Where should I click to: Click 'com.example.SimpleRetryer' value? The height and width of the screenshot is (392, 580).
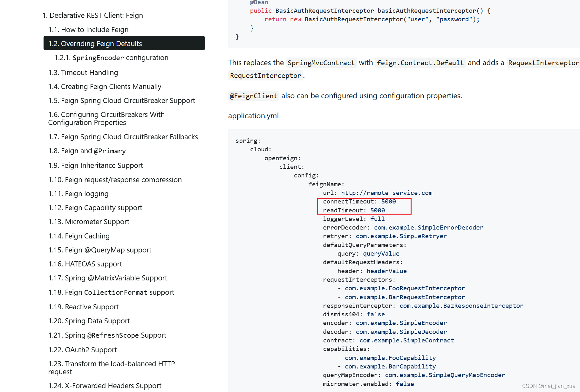click(401, 236)
